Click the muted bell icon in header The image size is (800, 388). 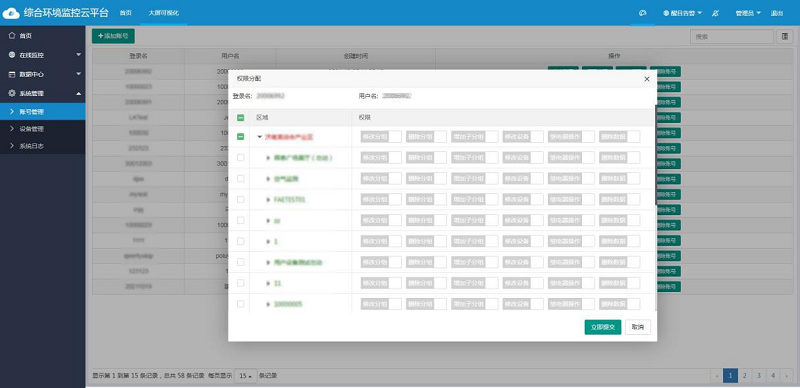[x=715, y=13]
